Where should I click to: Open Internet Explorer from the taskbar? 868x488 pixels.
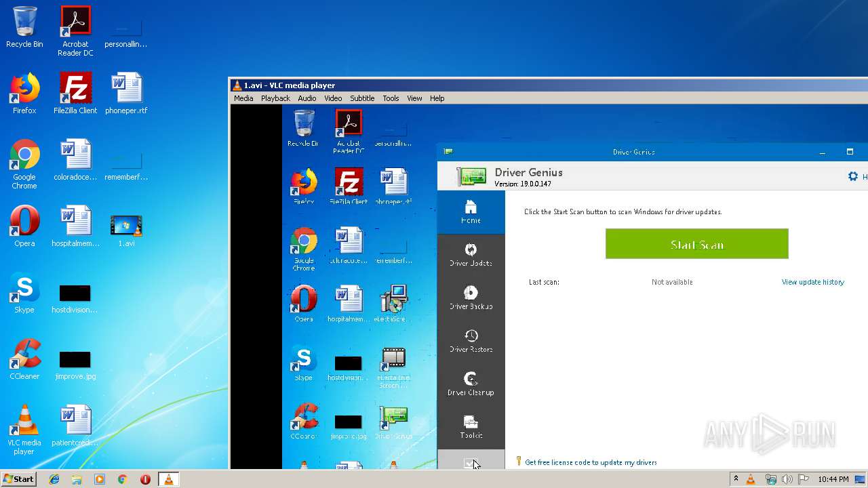(x=54, y=479)
